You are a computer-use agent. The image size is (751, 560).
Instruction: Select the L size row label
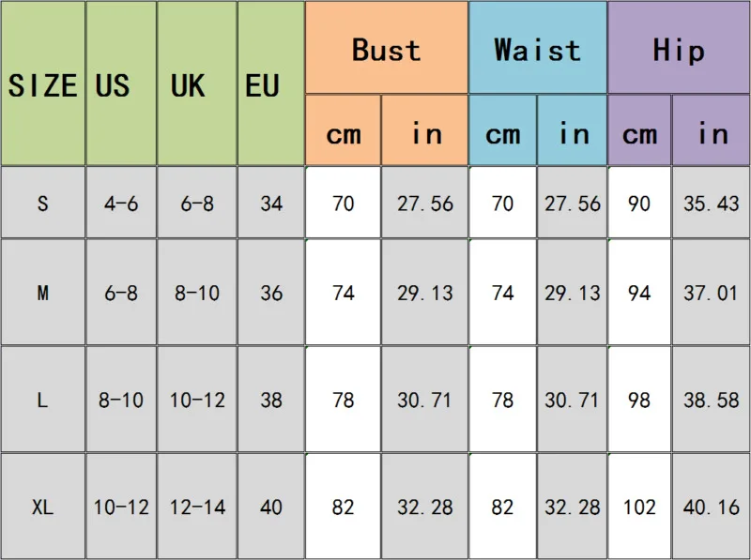[x=42, y=400]
